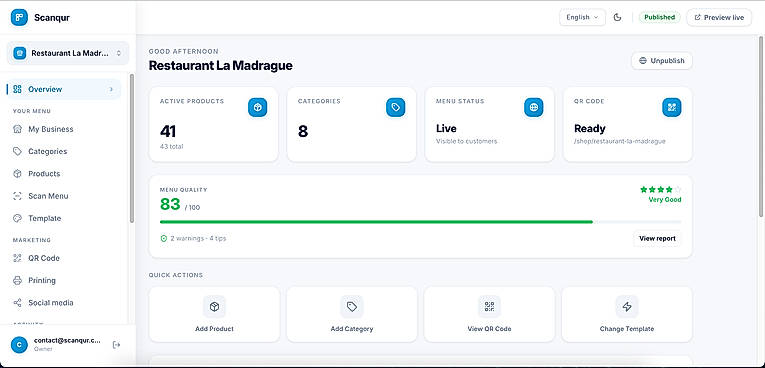Click the user avatar C
This screenshot has width=765, height=368.
(x=19, y=345)
